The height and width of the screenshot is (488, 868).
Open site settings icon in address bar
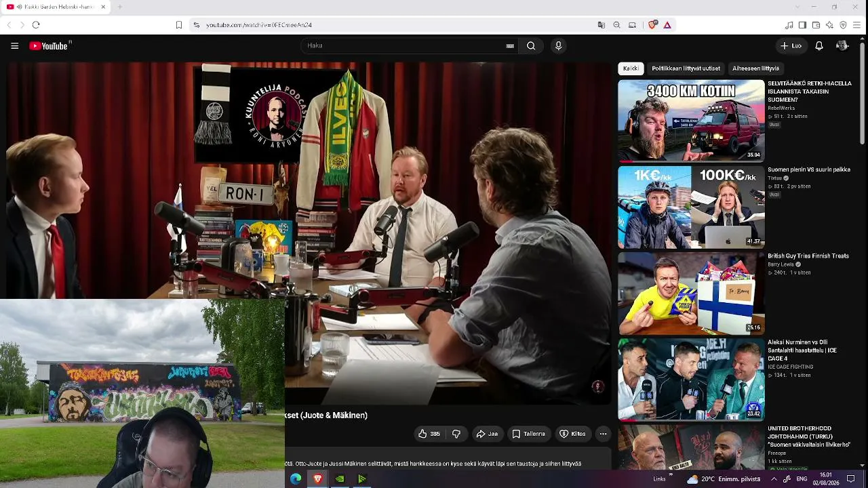(x=197, y=25)
